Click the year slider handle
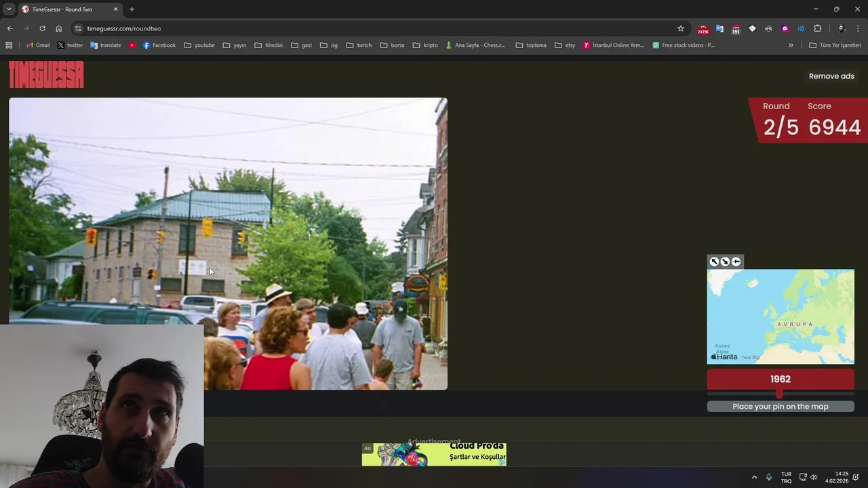 [x=779, y=394]
